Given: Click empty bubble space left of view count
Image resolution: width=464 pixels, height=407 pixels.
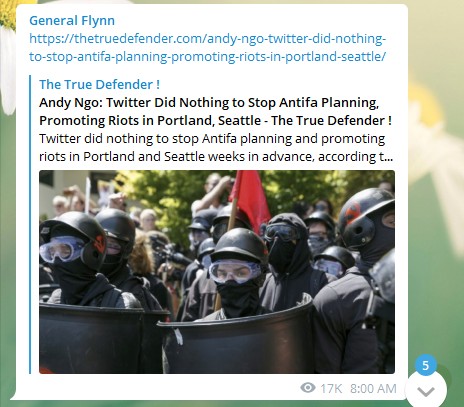Looking at the screenshot, I should (160, 387).
